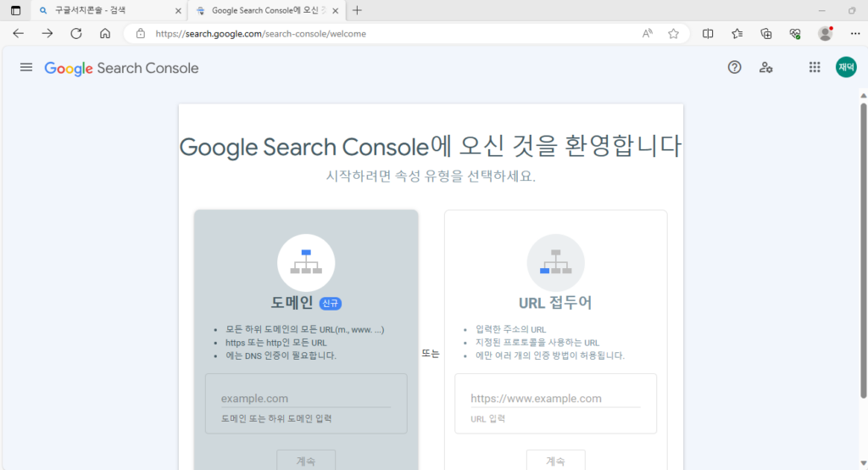Open split screen view icon
Viewport: 868px width, 470px height.
[x=708, y=33]
